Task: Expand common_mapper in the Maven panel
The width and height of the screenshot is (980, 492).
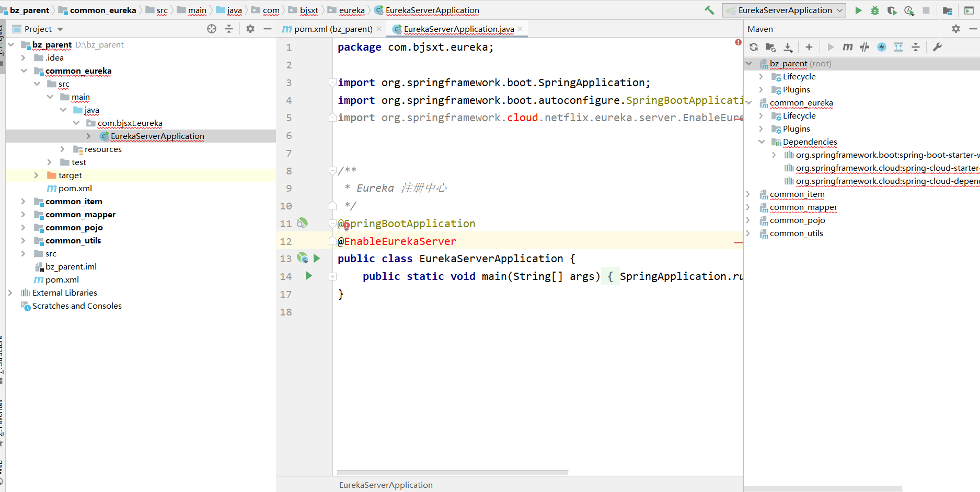Action: (748, 207)
